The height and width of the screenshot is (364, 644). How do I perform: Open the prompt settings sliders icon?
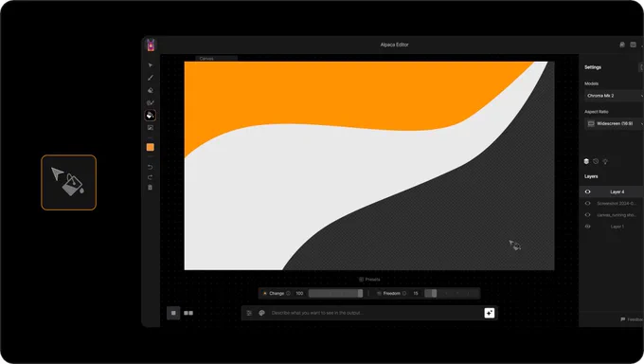249,313
